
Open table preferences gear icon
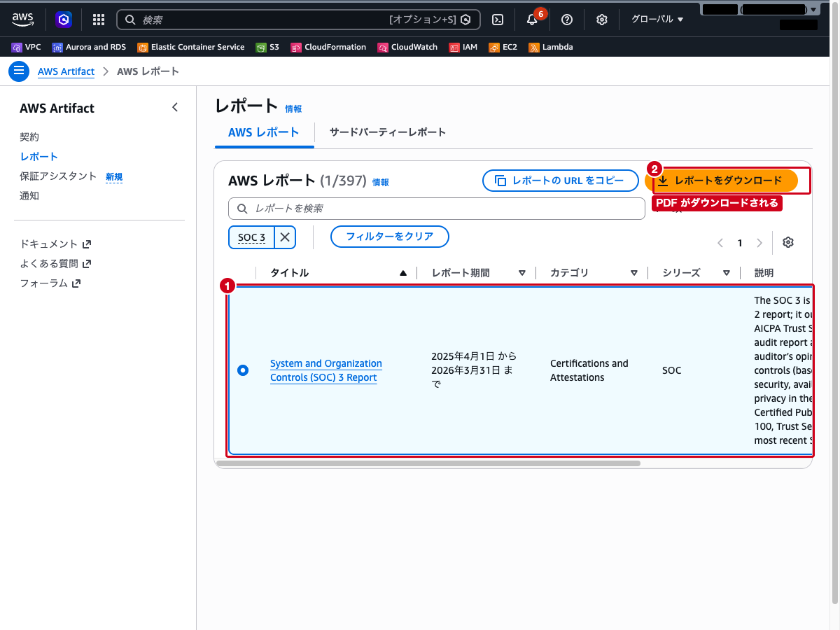click(788, 242)
